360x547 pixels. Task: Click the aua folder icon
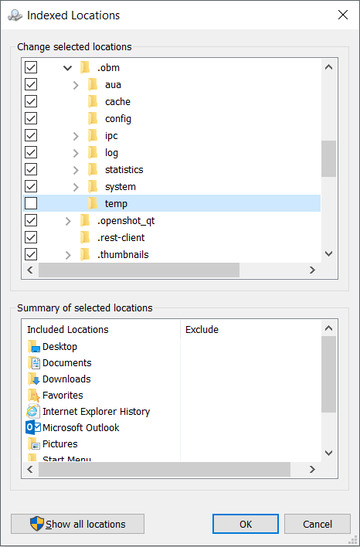click(92, 84)
